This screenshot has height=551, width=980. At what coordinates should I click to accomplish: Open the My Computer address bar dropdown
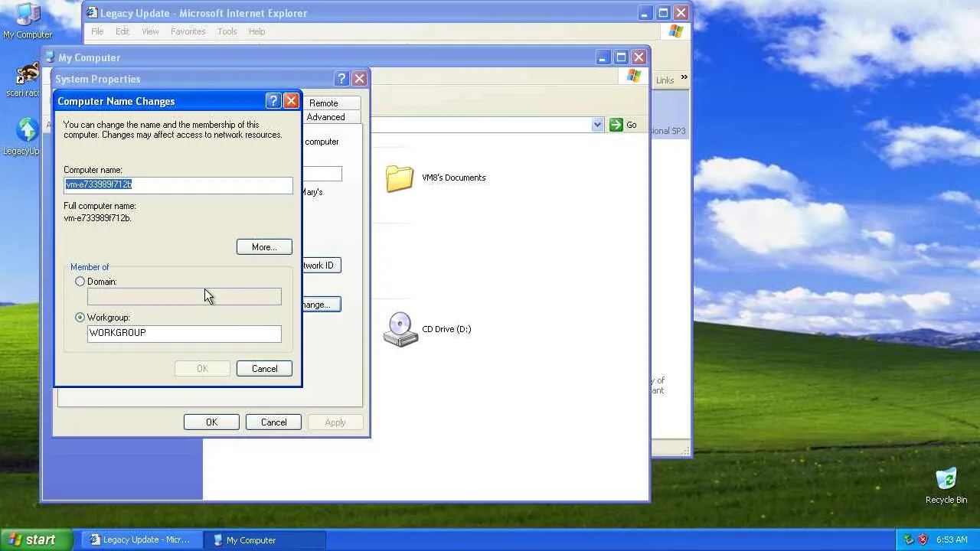[x=597, y=125]
